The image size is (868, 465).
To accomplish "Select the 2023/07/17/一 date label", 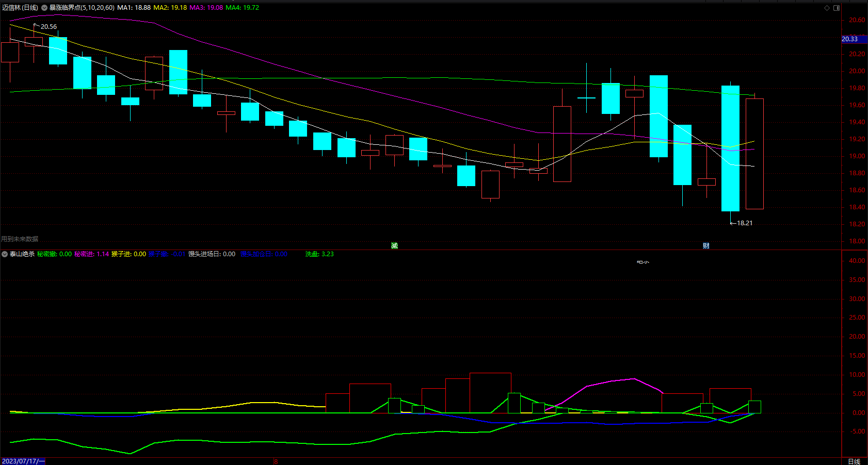I will point(24,461).
